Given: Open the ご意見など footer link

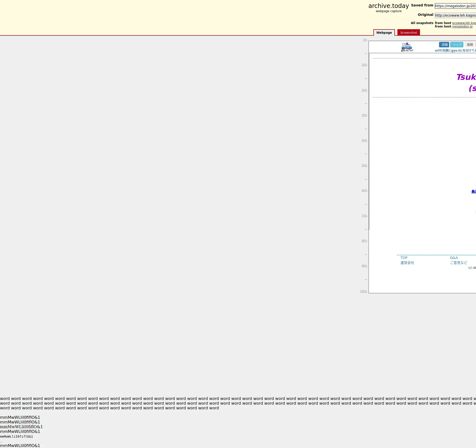Looking at the screenshot, I should coord(458,263).
